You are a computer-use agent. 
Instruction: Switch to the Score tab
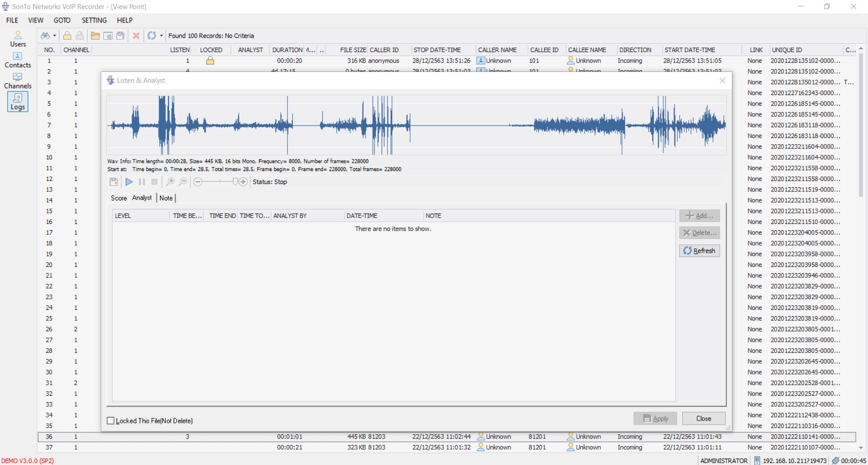point(118,198)
